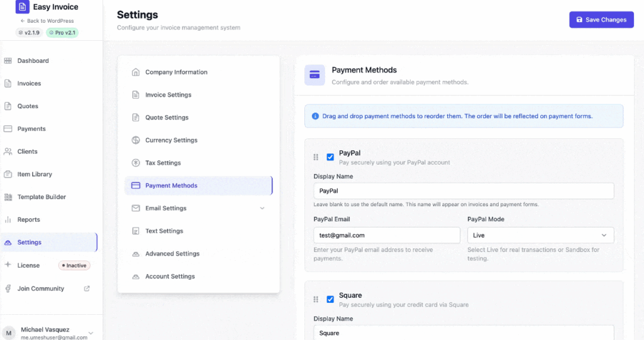This screenshot has width=644, height=340.
Task: Uncheck the Square payment method checkbox
Action: pyautogui.click(x=330, y=299)
